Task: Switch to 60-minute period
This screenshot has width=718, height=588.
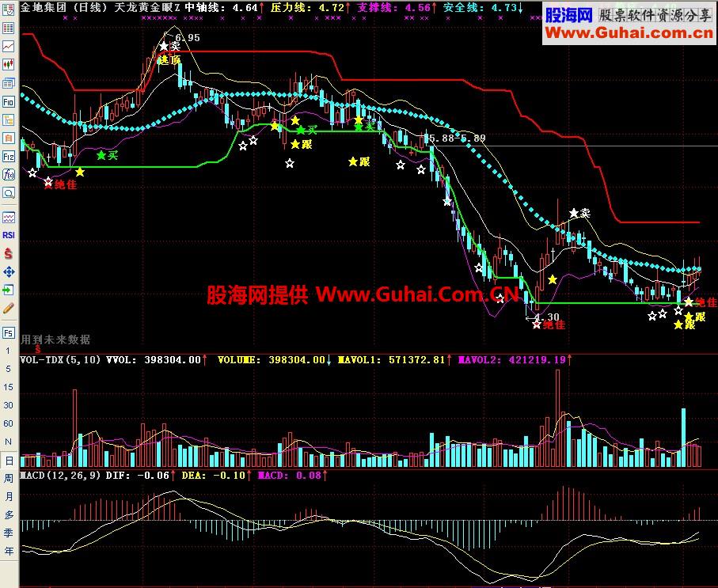Action: tap(8, 423)
